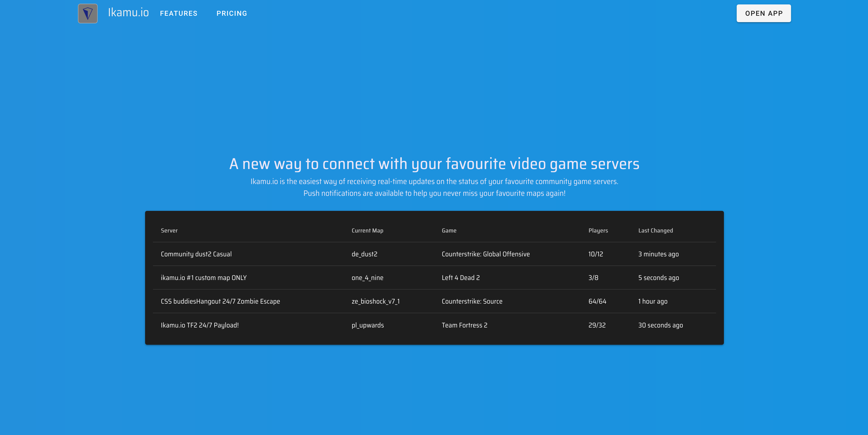Select the ikamu.io #1 custom map ONLY row
This screenshot has width=868, height=435.
click(x=204, y=278)
